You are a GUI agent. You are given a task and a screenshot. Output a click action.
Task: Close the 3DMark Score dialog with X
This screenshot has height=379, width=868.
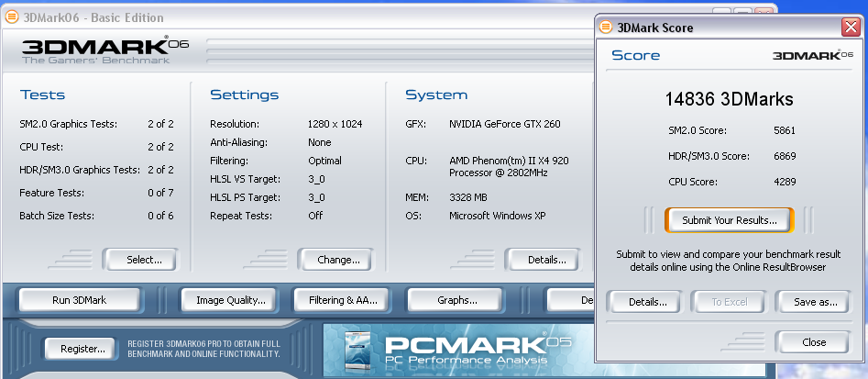point(850,28)
